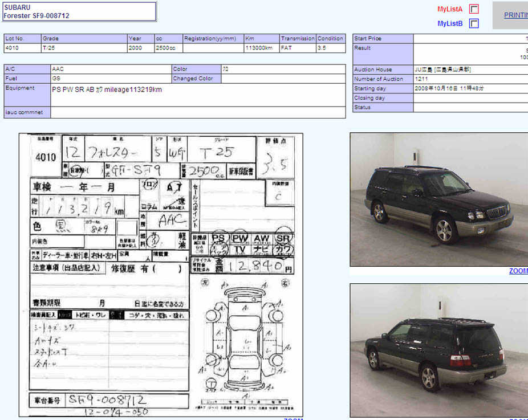
Task: Click the scanned auction sheet image
Action: 161,275
